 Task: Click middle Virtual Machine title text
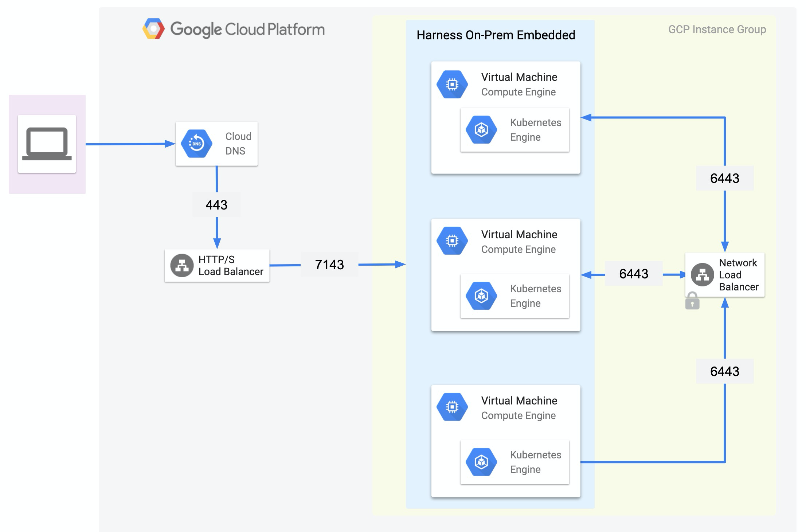tap(519, 235)
